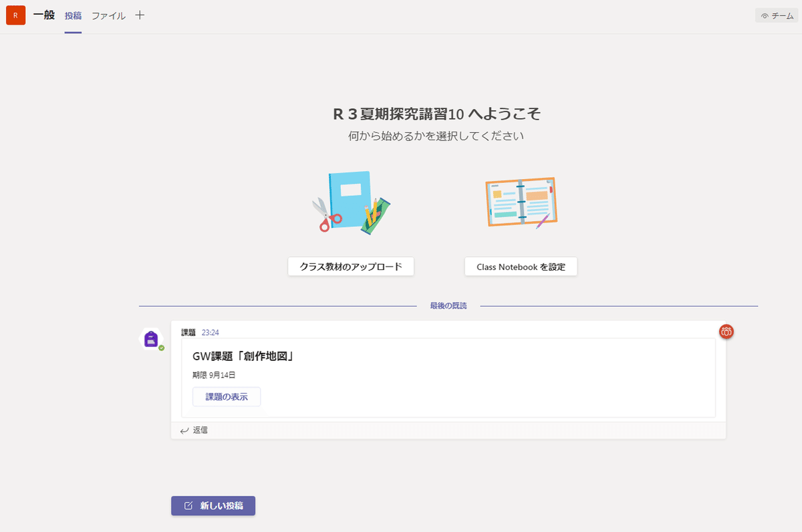The image size is (802, 532).
Task: Click the red team badge on the assignment post
Action: coord(726,331)
